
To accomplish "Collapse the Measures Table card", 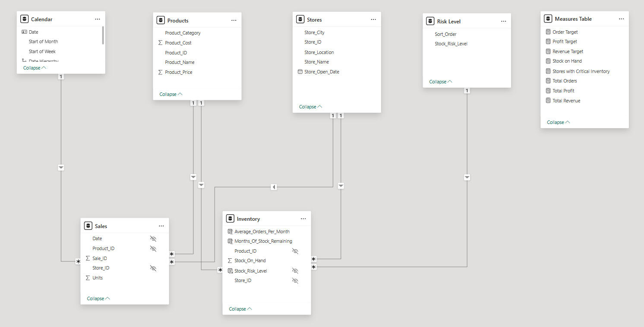I will [558, 122].
